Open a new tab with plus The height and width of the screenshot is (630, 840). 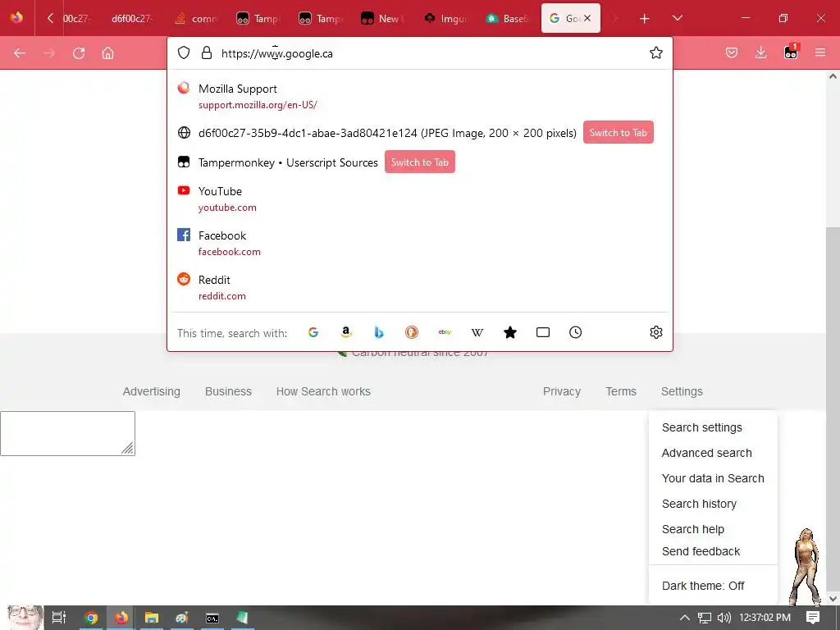(645, 19)
